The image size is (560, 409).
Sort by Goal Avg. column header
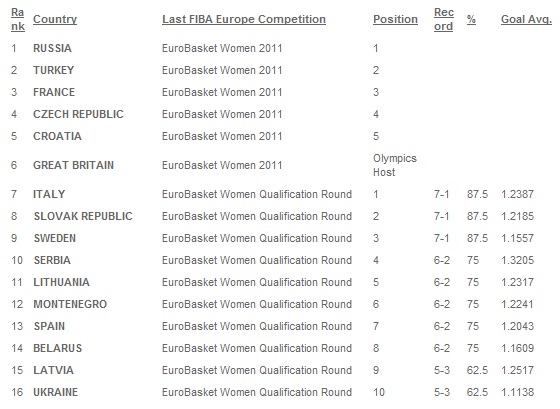coord(526,19)
